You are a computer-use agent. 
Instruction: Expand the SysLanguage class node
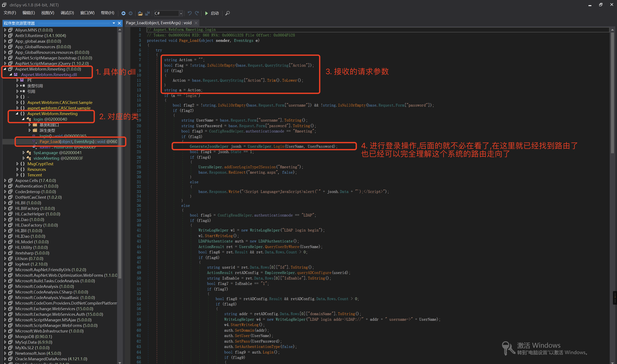pos(24,153)
